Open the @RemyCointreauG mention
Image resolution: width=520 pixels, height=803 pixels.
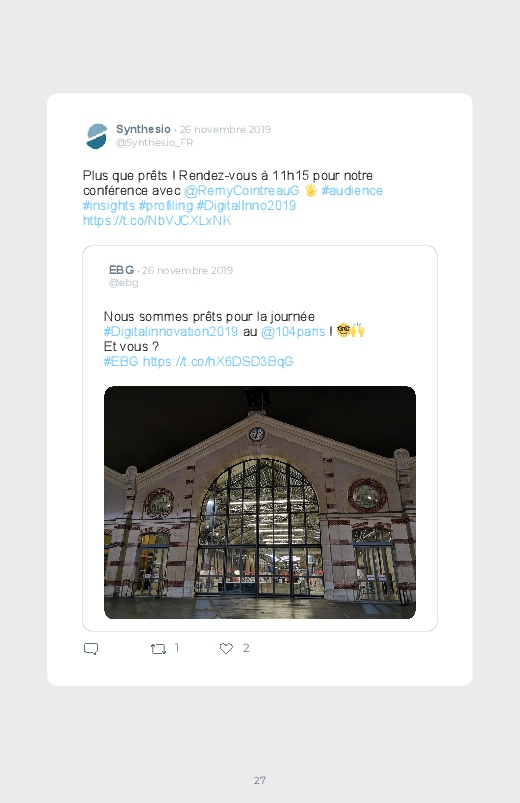click(x=241, y=191)
